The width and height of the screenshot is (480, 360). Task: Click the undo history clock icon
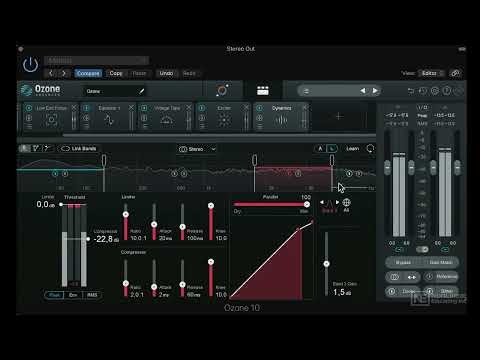(423, 91)
